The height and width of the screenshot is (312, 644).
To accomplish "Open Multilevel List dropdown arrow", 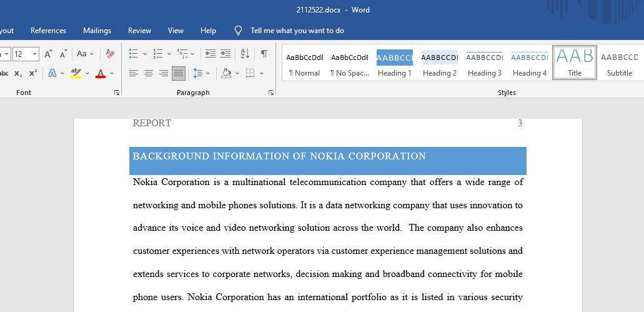I will point(192,54).
